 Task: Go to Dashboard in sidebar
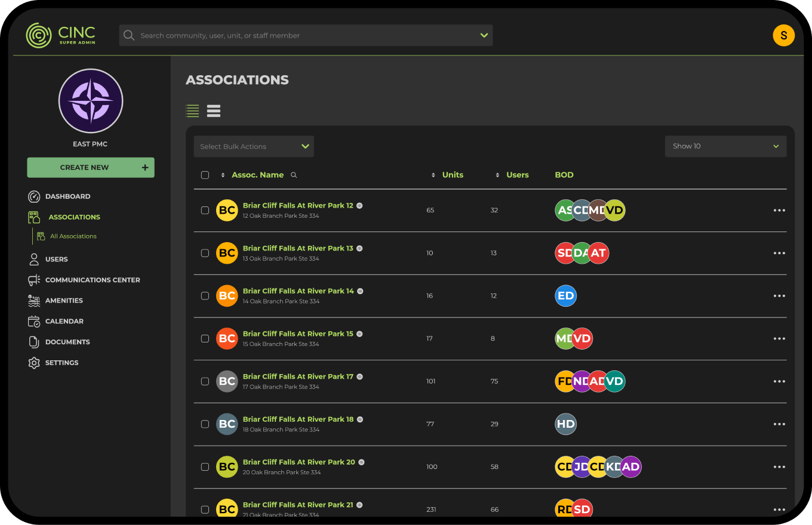68,196
